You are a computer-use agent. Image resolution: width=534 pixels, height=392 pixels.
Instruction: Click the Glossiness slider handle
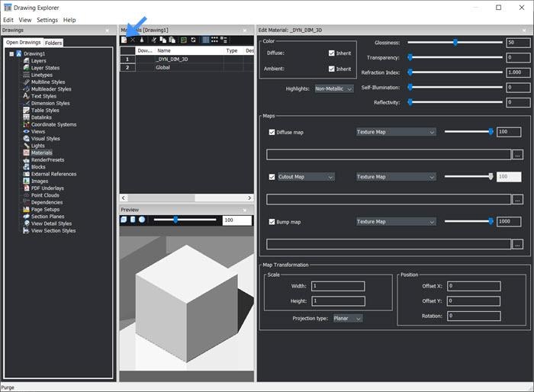455,43
